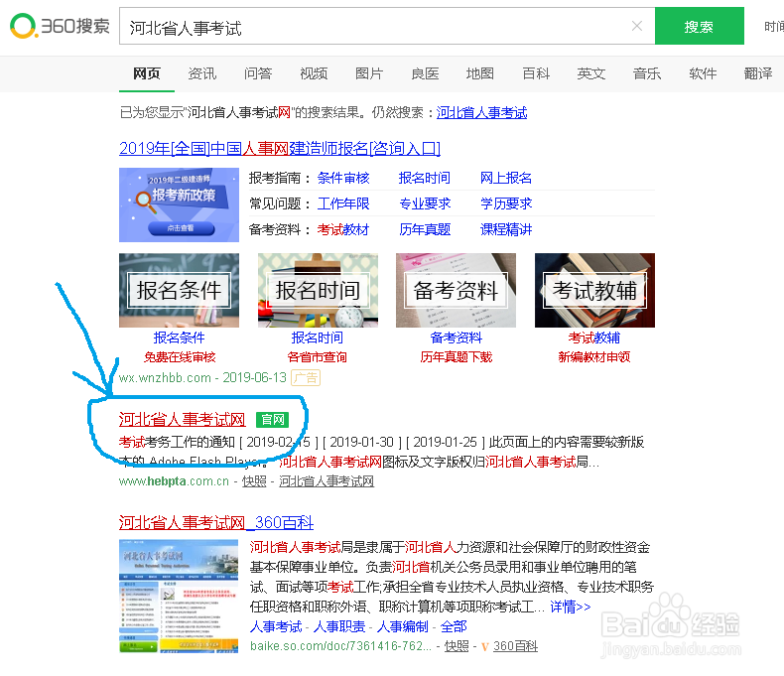Open the 课程精讲 link
This screenshot has width=784, height=676.
(x=506, y=229)
